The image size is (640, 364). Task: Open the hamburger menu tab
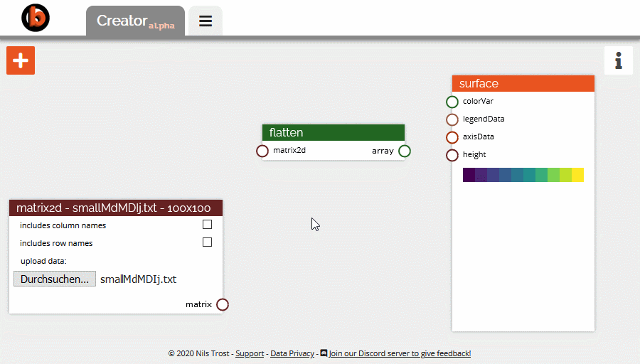pos(206,21)
